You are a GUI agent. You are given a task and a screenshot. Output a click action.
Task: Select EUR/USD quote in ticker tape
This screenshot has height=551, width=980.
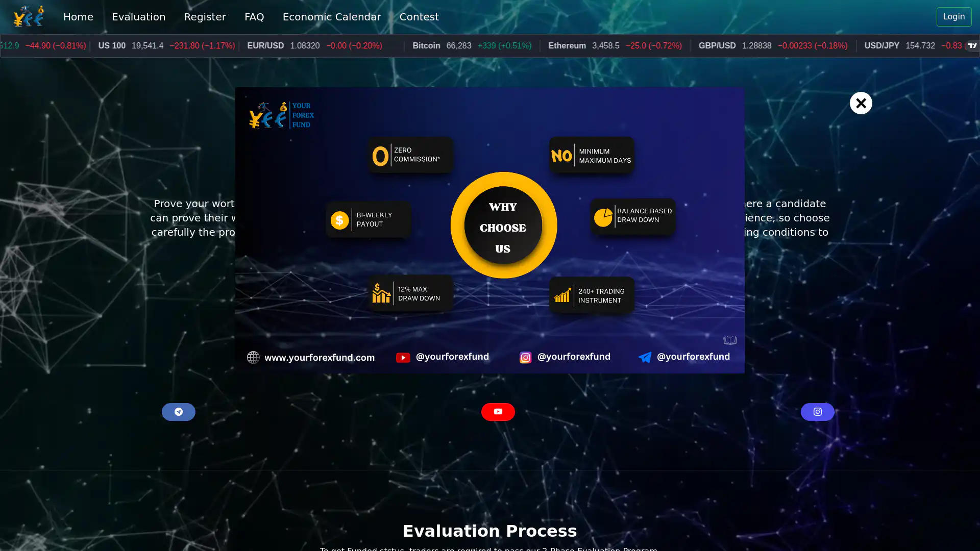tap(265, 46)
